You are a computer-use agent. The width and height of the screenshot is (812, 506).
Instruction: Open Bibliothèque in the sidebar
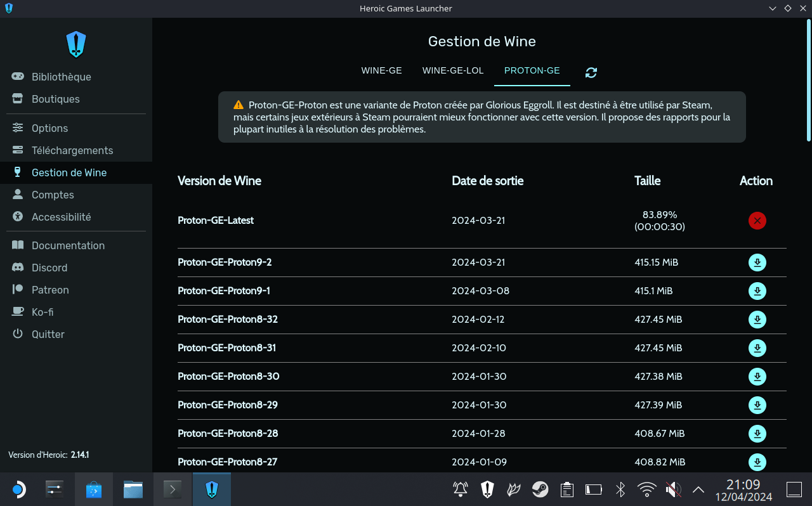(76, 77)
